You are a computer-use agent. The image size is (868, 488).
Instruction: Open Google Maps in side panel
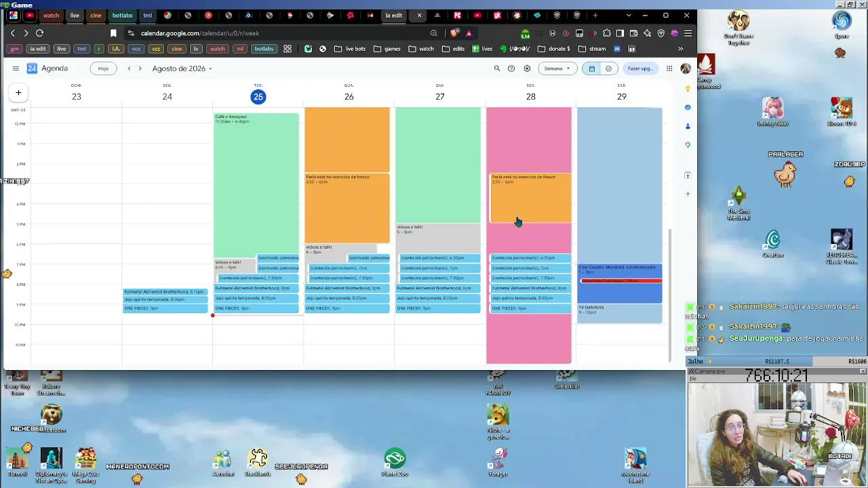[x=688, y=145]
